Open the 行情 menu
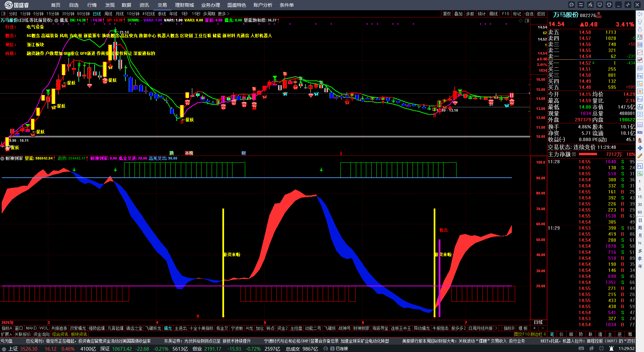The height and width of the screenshot is (352, 644). [92, 5]
